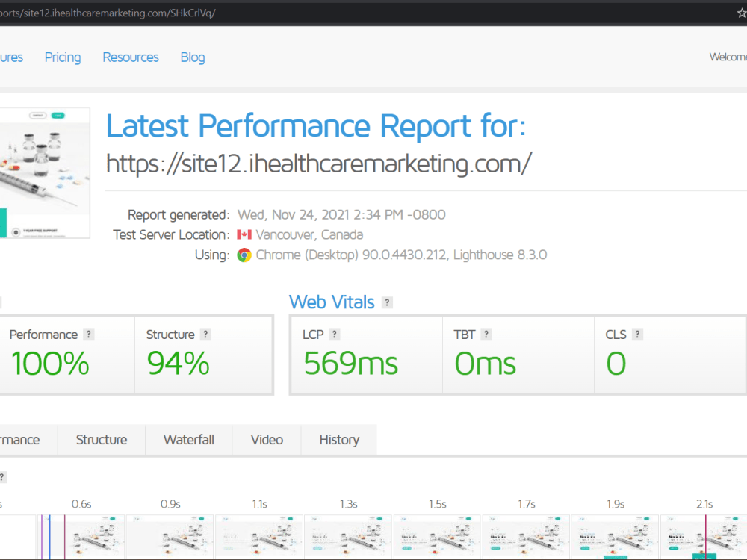Click the Chrome Desktop Lighthouse version text

click(x=401, y=255)
